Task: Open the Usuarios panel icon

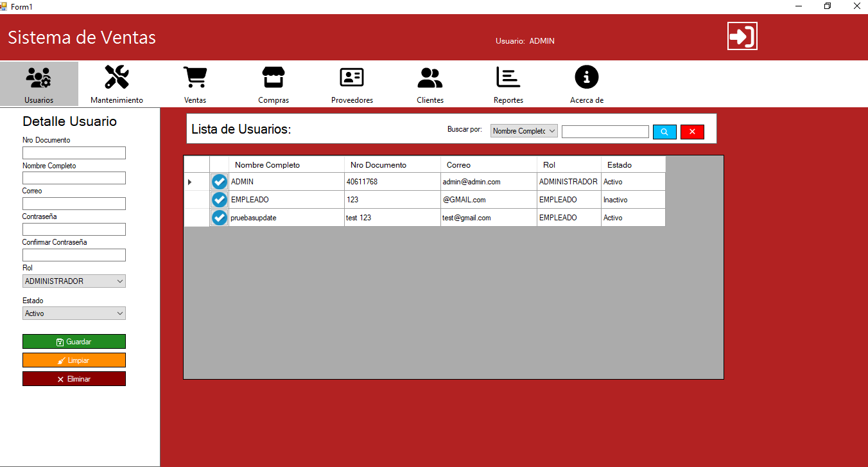Action: [x=39, y=76]
